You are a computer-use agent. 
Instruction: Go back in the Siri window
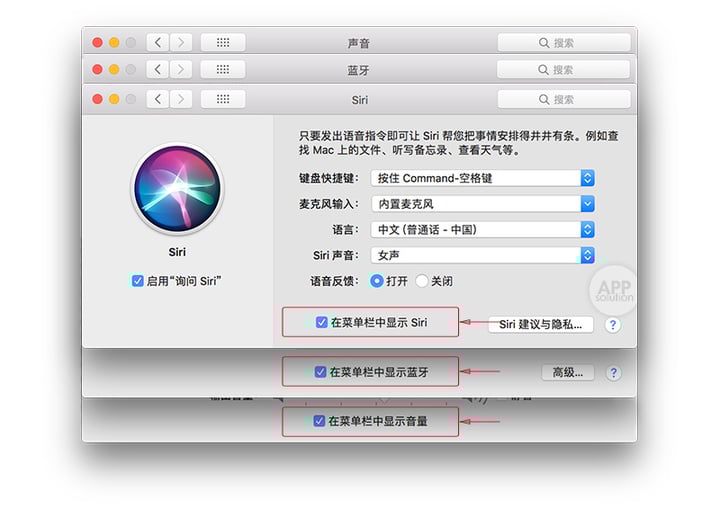click(x=158, y=99)
